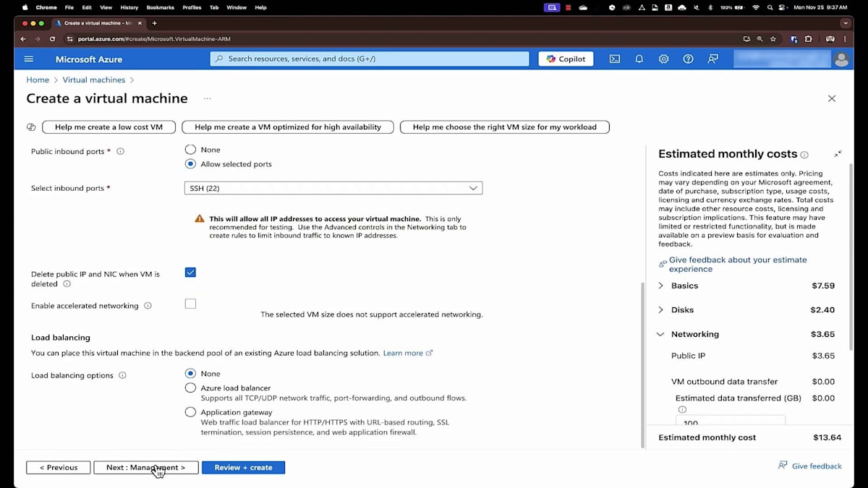Show info for Load balancing options
868x488 pixels.
[x=122, y=376]
